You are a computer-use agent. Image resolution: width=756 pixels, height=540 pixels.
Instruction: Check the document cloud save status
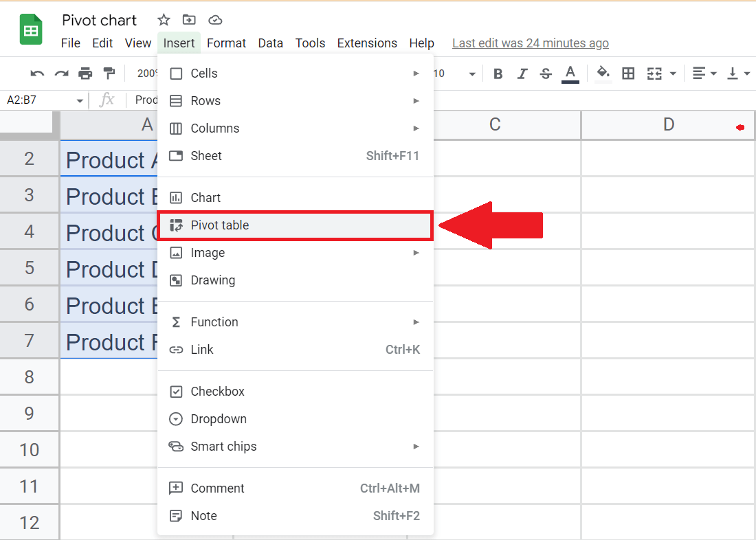215,20
